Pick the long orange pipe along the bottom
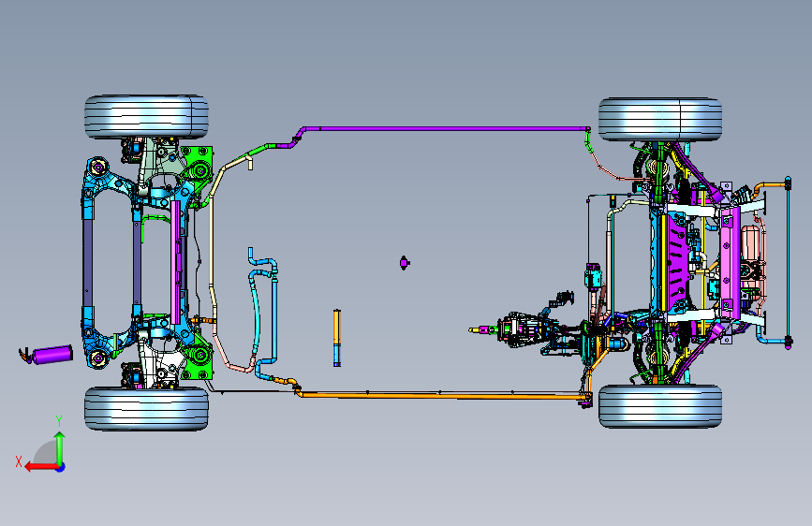This screenshot has height=526, width=812. coord(443,396)
